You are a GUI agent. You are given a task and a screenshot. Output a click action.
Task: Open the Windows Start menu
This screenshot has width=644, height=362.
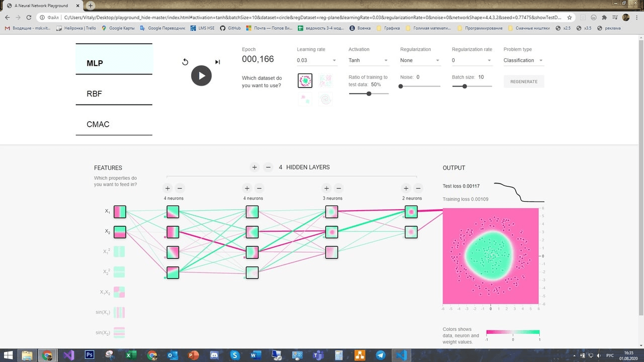pos(9,355)
